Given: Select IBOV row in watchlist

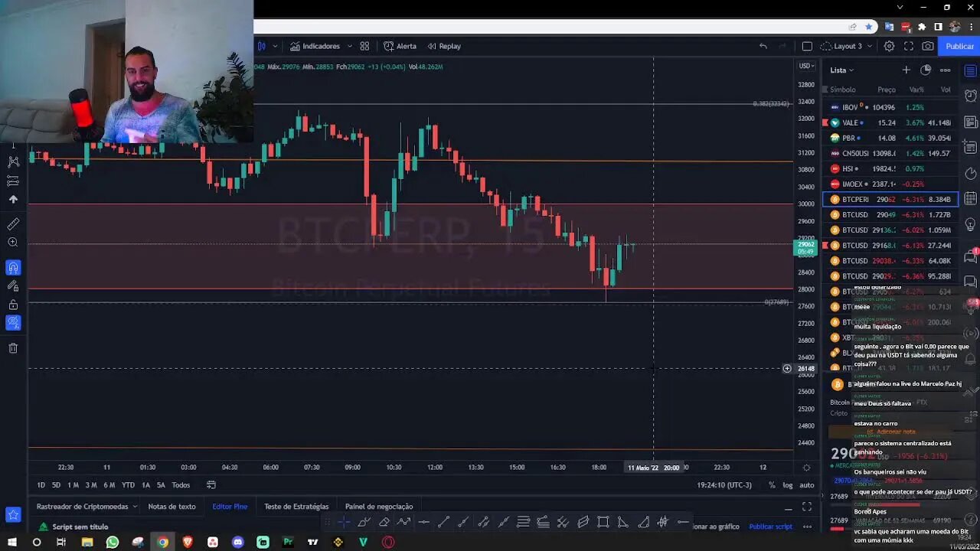Looking at the screenshot, I should point(890,107).
